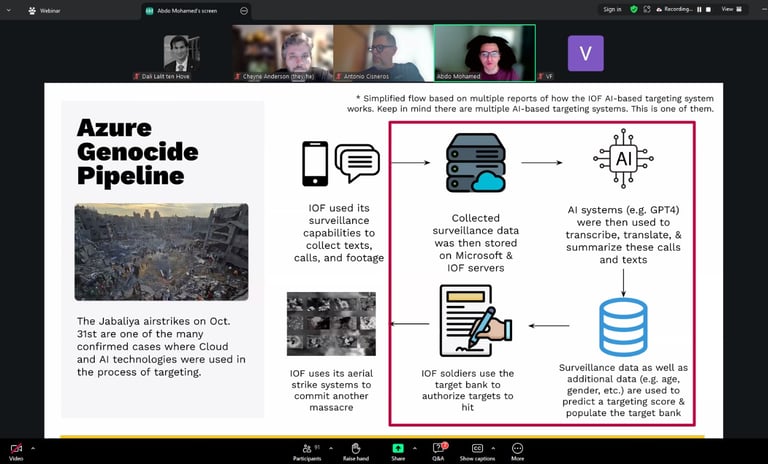Open the dropdown chevron left of Webinar

pos(9,10)
